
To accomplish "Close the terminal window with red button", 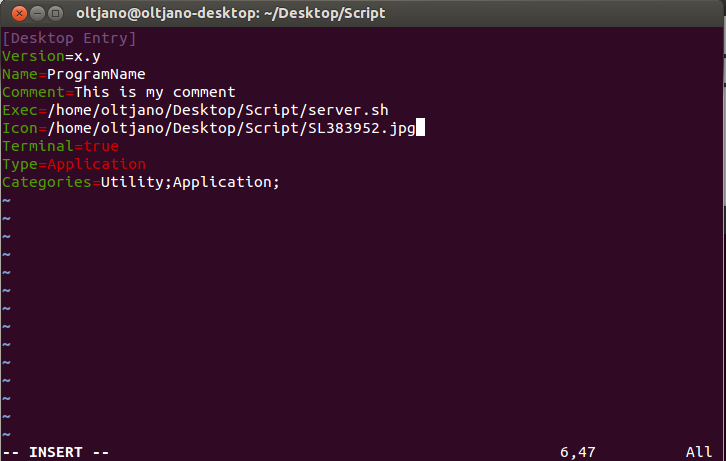I will coord(19,13).
